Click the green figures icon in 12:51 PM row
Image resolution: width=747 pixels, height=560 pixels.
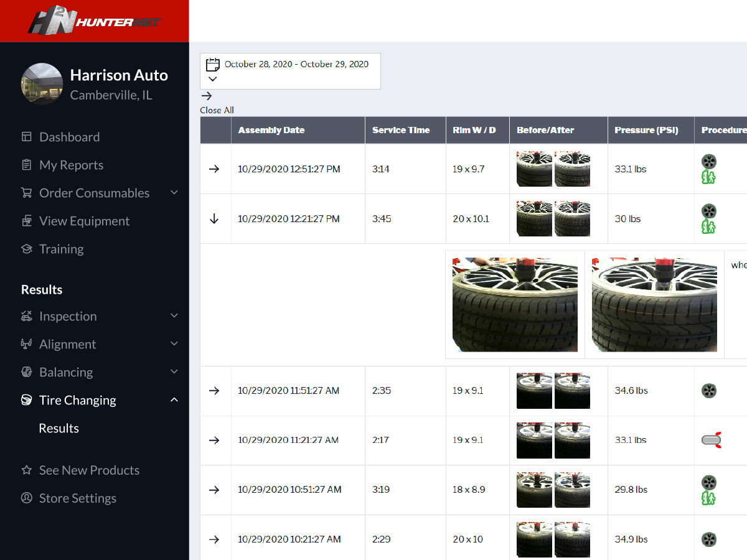tap(708, 177)
